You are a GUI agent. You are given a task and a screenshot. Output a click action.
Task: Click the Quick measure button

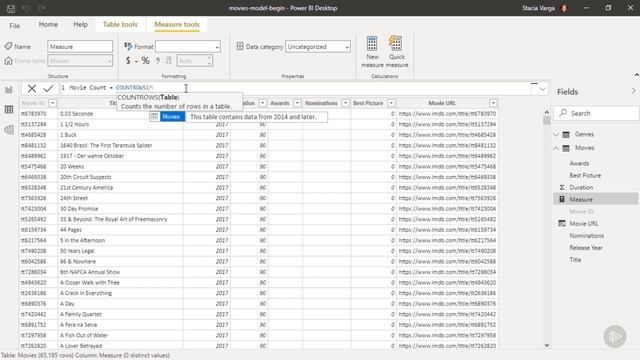coord(397,51)
